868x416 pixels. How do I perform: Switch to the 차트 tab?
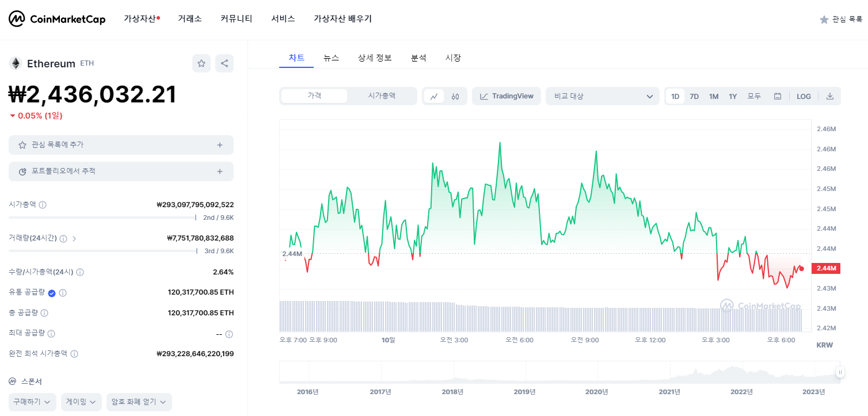[296, 58]
